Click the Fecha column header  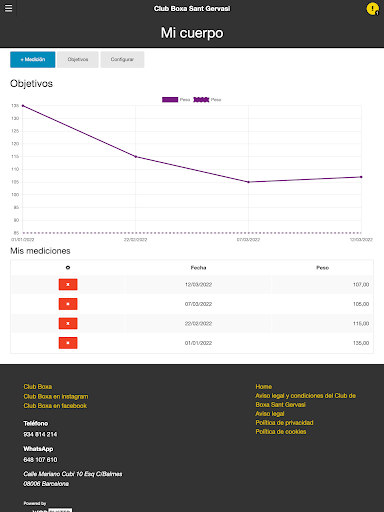pos(198,268)
